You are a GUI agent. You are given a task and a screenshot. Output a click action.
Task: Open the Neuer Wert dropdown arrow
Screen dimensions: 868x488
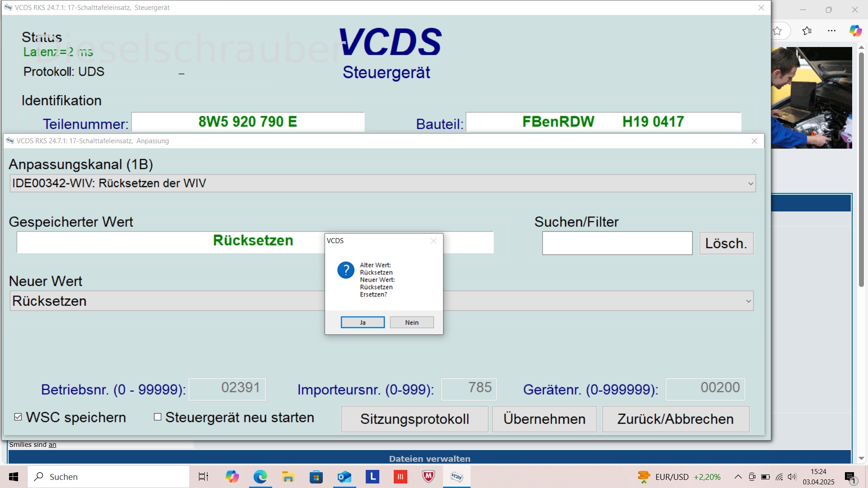[749, 301]
